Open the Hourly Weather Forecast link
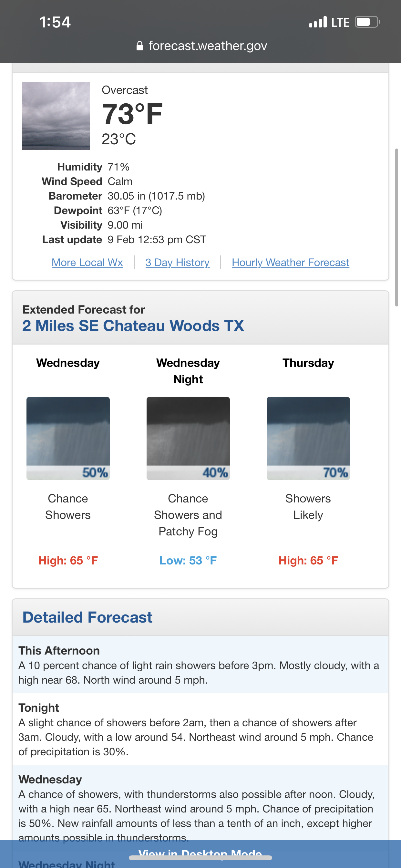The width and height of the screenshot is (401, 868). tap(290, 263)
